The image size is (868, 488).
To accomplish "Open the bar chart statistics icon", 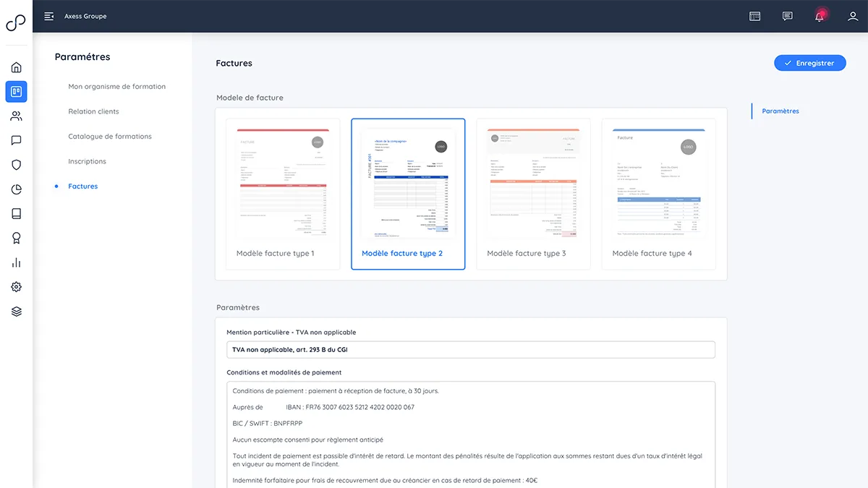I will (x=16, y=262).
